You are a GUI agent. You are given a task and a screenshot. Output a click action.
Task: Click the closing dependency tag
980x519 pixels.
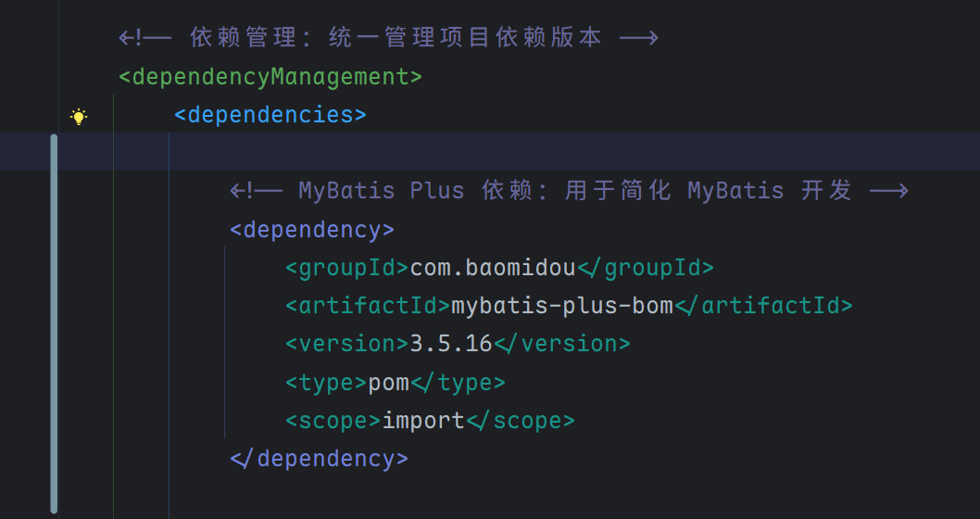point(319,459)
